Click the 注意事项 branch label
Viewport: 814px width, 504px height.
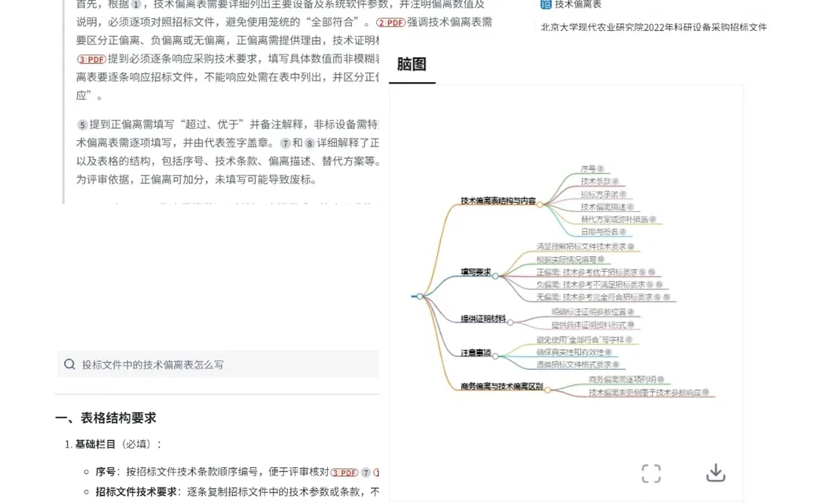[x=476, y=353]
